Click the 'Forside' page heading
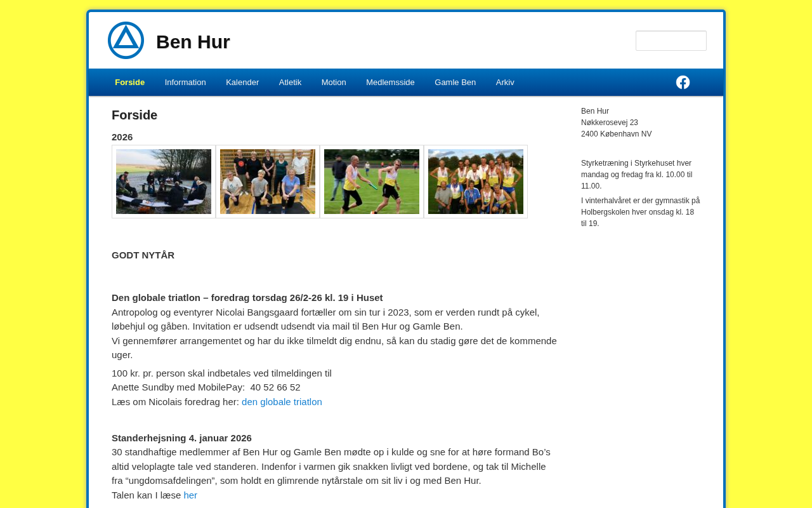The height and width of the screenshot is (508, 812). (134, 115)
